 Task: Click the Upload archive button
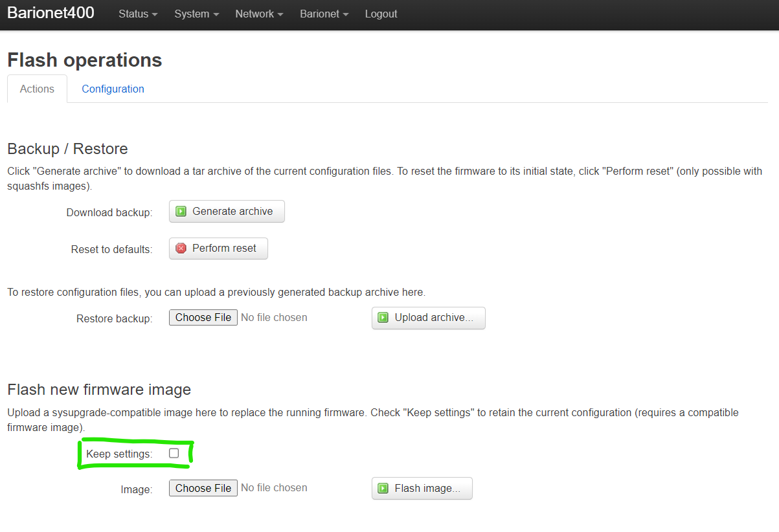(428, 318)
